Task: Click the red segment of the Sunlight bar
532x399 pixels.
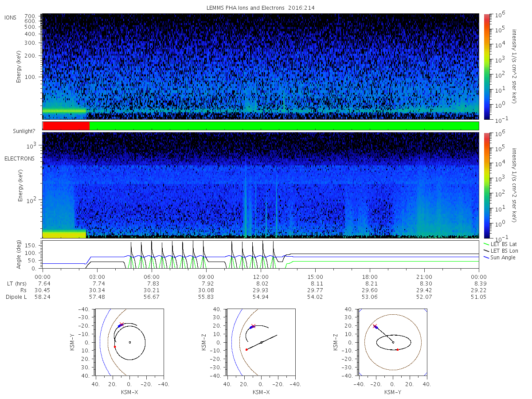Action: (x=66, y=126)
